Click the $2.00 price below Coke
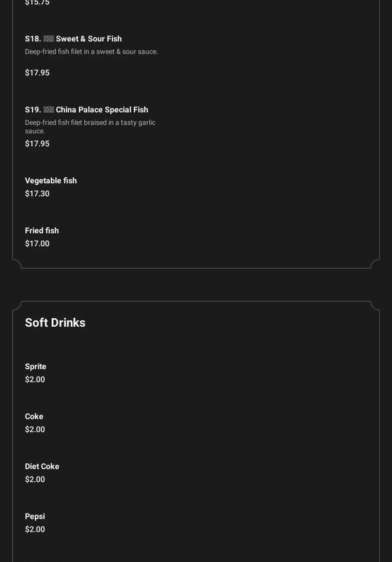Image resolution: width=392 pixels, height=562 pixels. (x=35, y=430)
